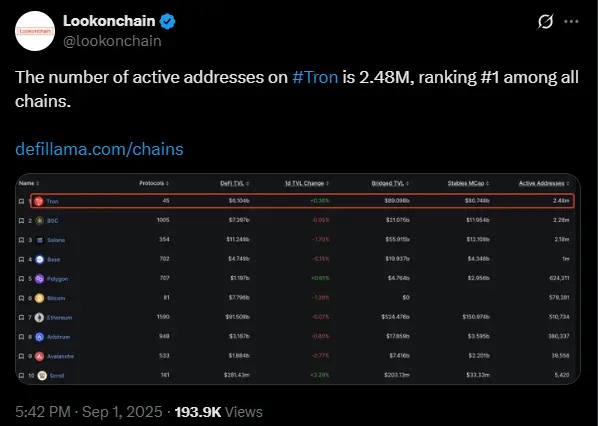Sort table by Active Addresses column
Screen dimensions: 598x426
click(544, 183)
